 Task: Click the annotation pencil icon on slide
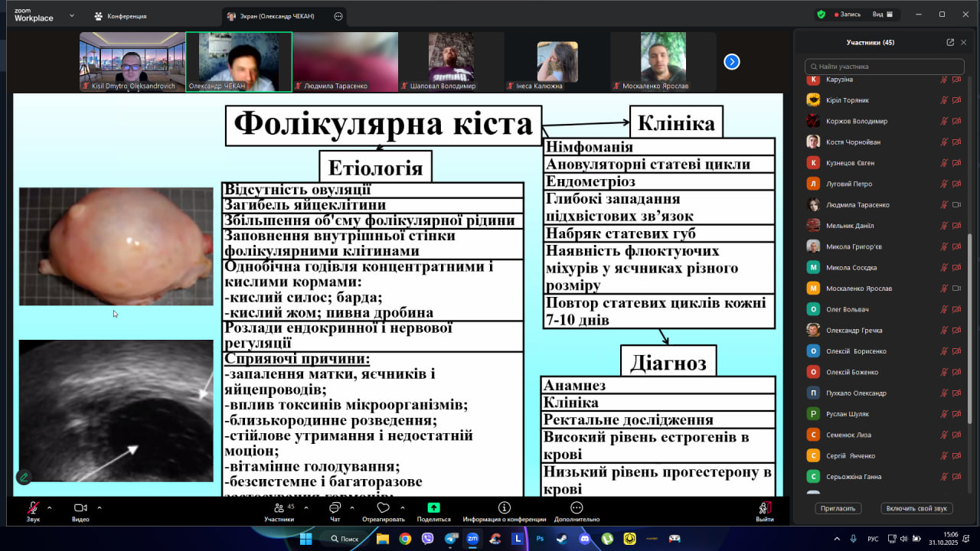pyautogui.click(x=24, y=477)
